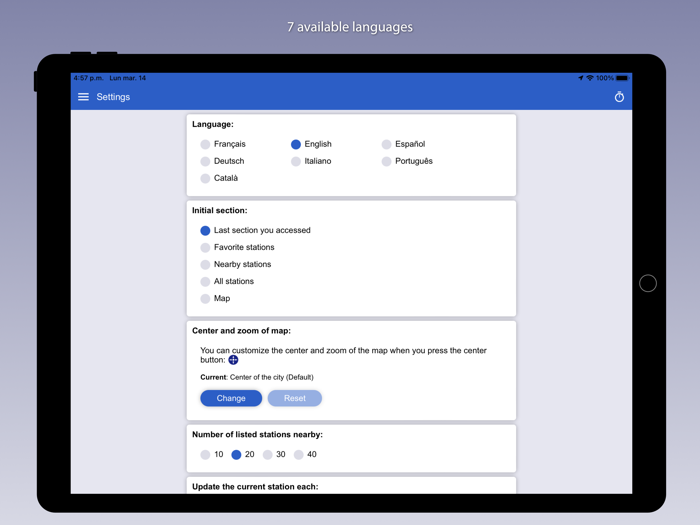Set nearby stations listed to 30

(274, 454)
